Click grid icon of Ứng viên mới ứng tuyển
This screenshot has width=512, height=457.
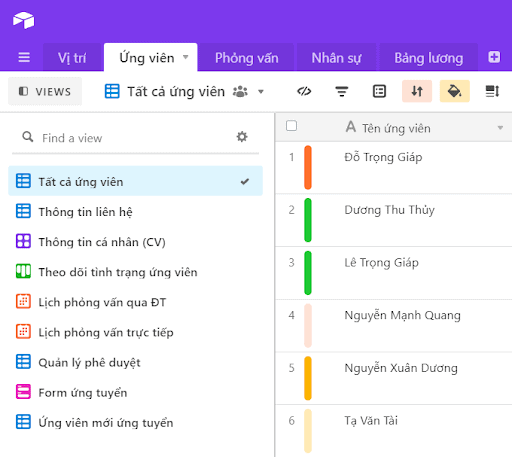point(23,422)
